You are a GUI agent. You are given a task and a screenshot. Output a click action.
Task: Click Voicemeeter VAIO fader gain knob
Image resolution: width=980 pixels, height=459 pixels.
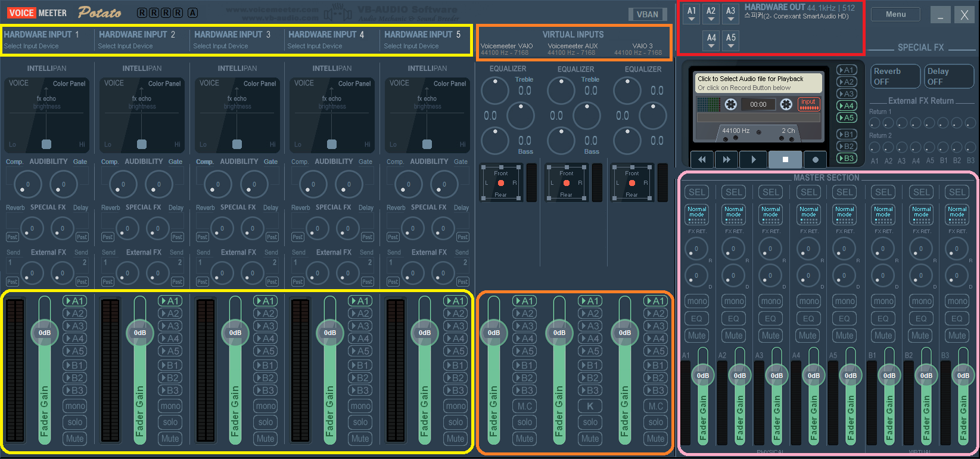pyautogui.click(x=494, y=333)
